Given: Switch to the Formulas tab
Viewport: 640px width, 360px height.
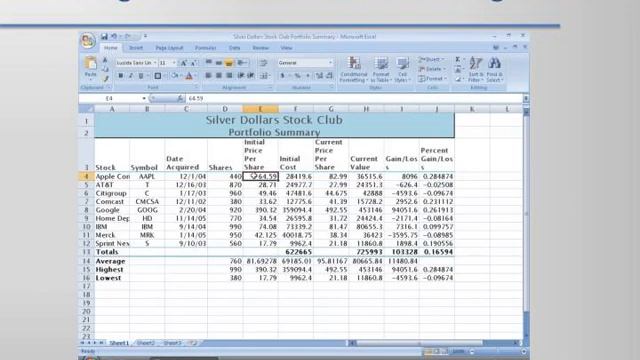Looking at the screenshot, I should [205, 48].
